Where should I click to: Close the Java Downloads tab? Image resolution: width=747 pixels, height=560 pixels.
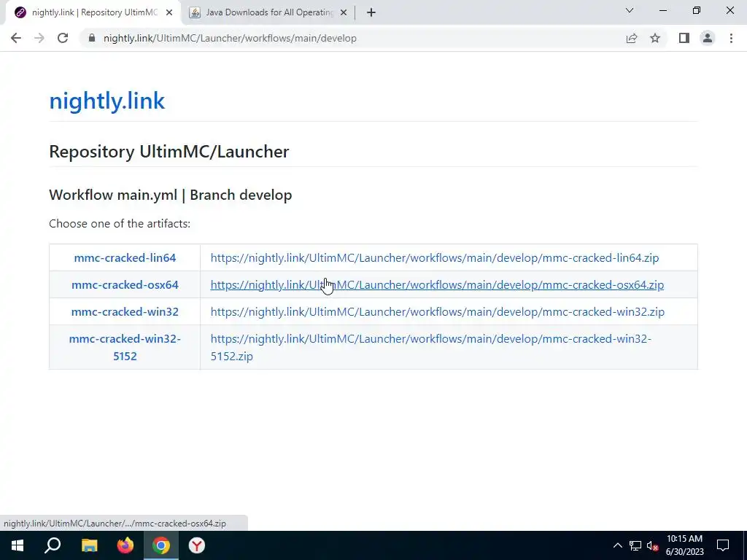click(x=344, y=12)
